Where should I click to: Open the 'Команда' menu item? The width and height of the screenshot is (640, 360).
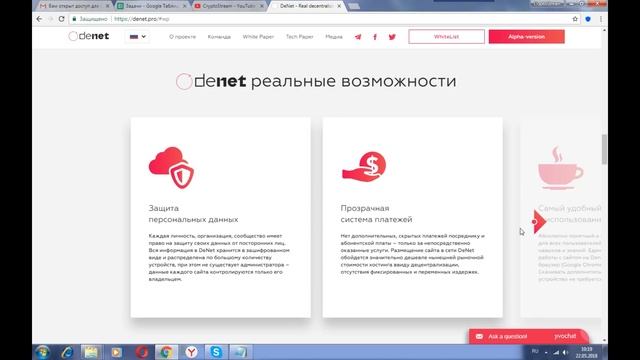(219, 37)
